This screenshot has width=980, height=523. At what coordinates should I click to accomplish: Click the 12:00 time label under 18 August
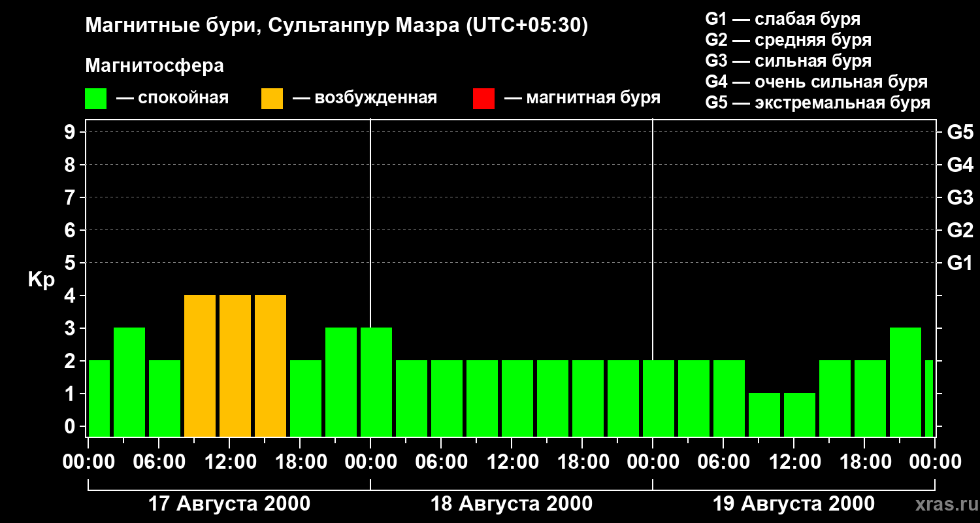click(512, 462)
